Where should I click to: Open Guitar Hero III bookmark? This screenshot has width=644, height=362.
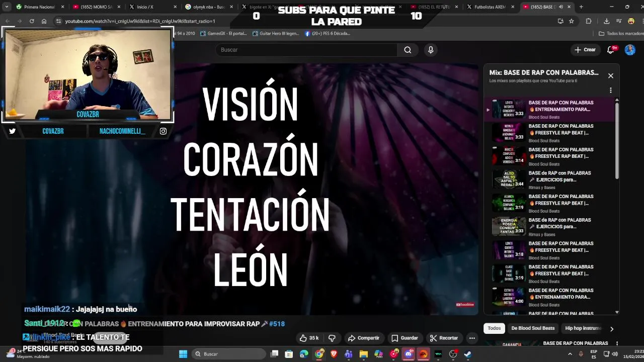(x=276, y=34)
